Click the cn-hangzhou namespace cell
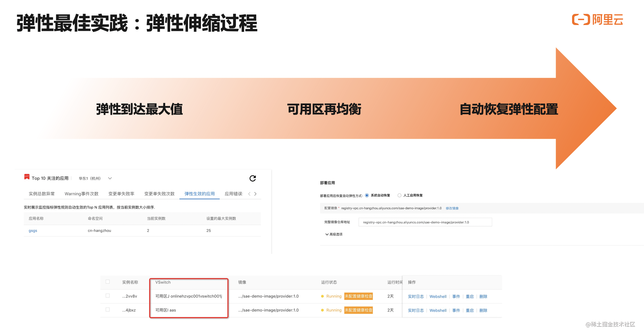The height and width of the screenshot is (336, 644). pos(99,231)
